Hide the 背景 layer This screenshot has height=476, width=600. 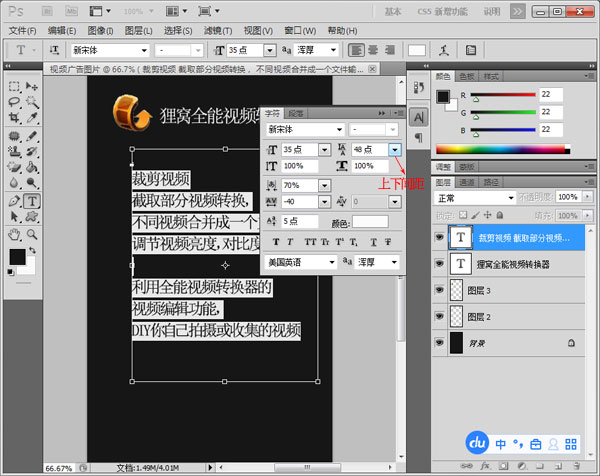(x=440, y=342)
